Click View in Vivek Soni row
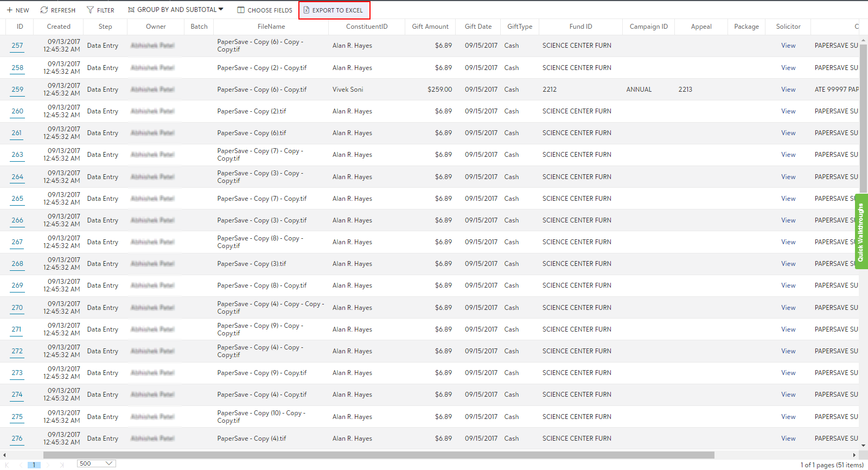Viewport: 868px width, 470px height. click(x=788, y=90)
